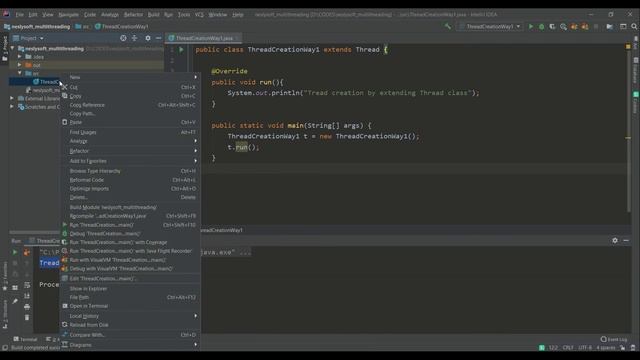The width and height of the screenshot is (640, 360).
Task: Collapse the src folder
Action: pos(20,73)
